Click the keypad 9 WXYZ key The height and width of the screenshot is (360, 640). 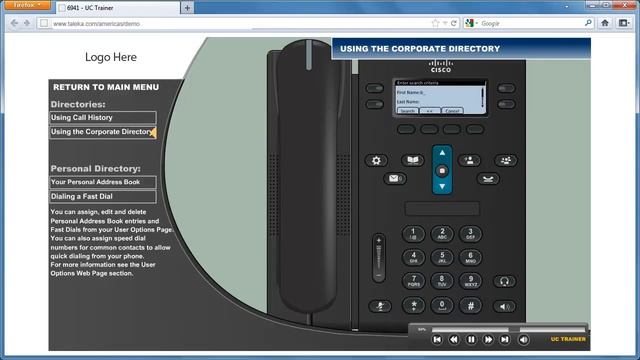470,281
